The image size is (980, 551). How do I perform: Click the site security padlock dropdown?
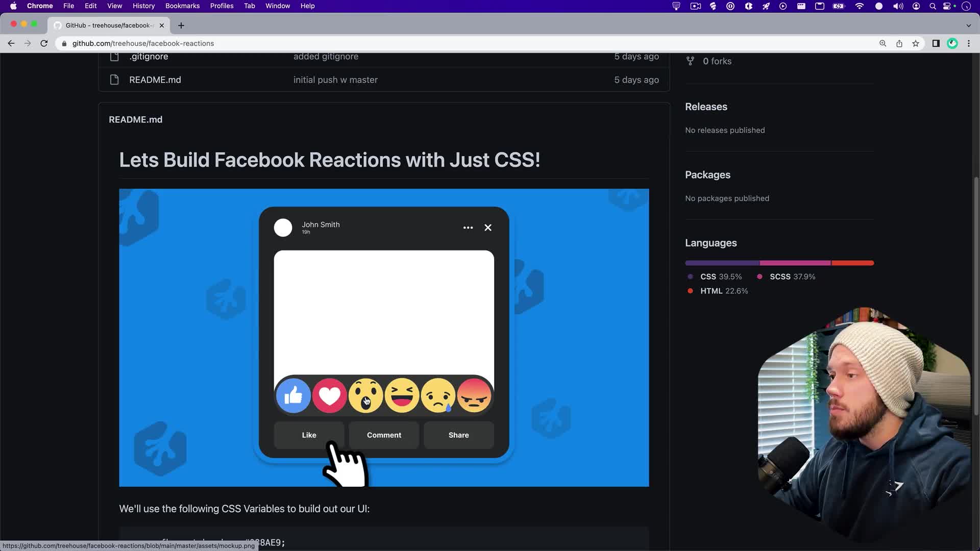point(64,43)
